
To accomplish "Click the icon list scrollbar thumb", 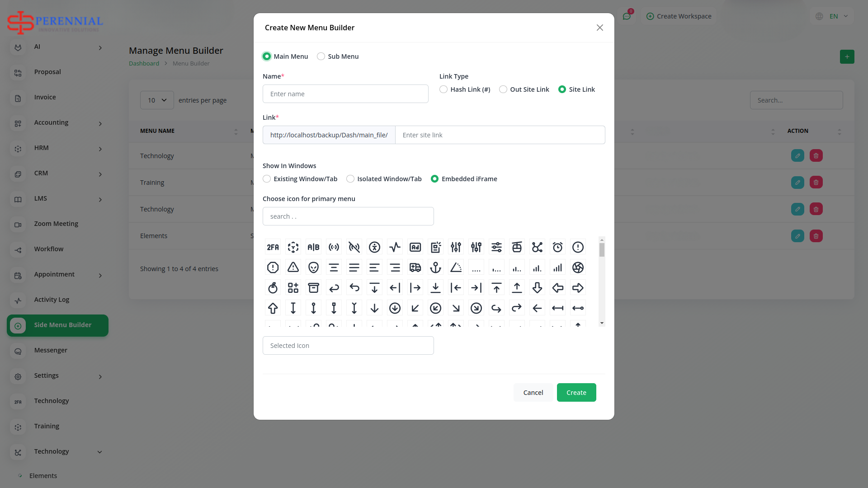I will click(x=602, y=250).
